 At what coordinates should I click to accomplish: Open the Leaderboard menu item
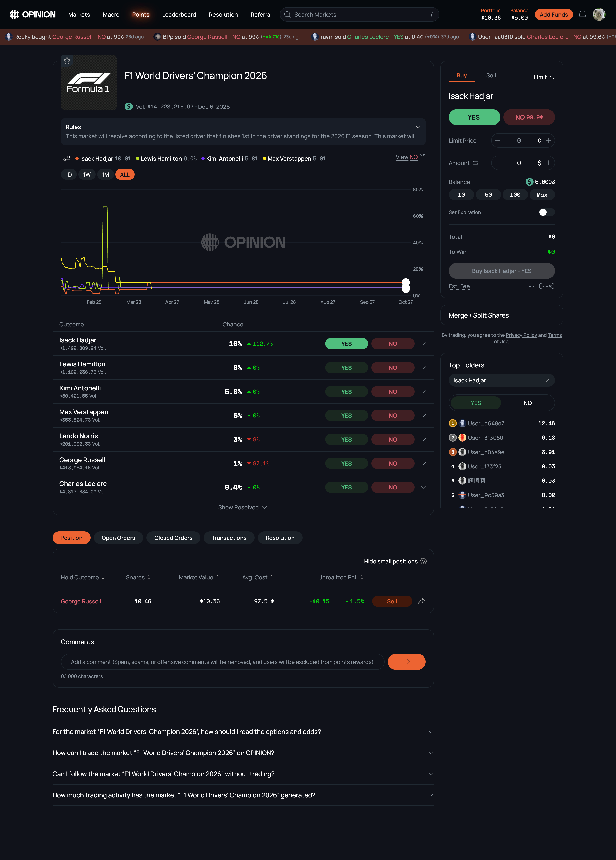tap(179, 14)
